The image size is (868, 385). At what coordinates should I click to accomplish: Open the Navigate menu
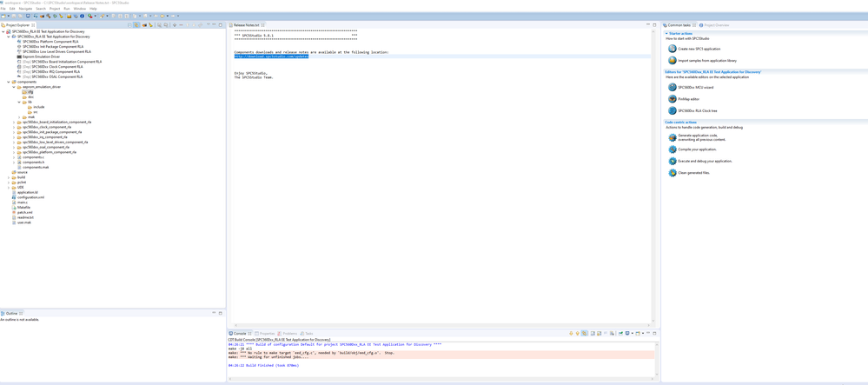click(x=25, y=9)
